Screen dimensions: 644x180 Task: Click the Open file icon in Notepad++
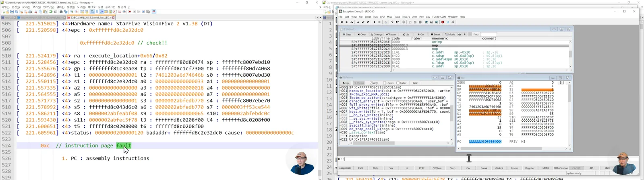[x=7, y=12]
